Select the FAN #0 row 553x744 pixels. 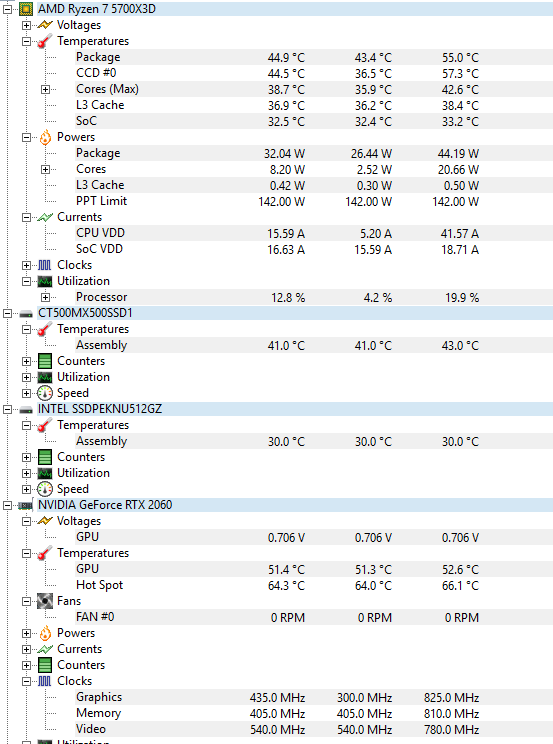pyautogui.click(x=313, y=617)
